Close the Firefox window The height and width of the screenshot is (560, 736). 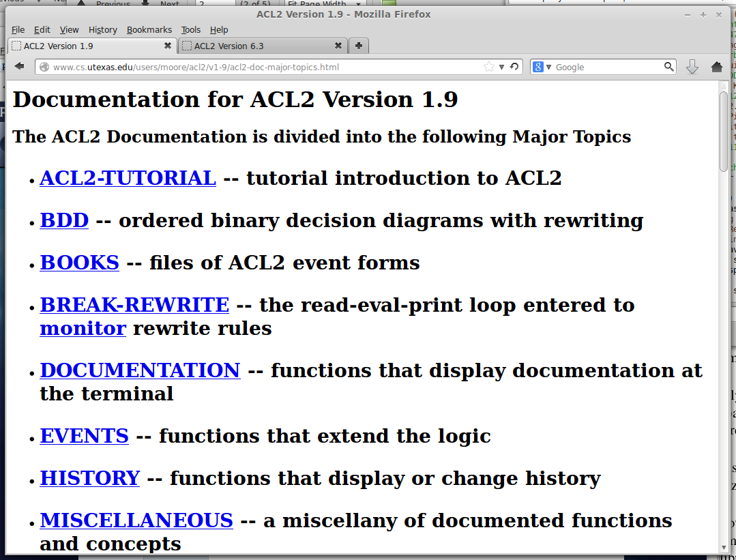[x=719, y=14]
